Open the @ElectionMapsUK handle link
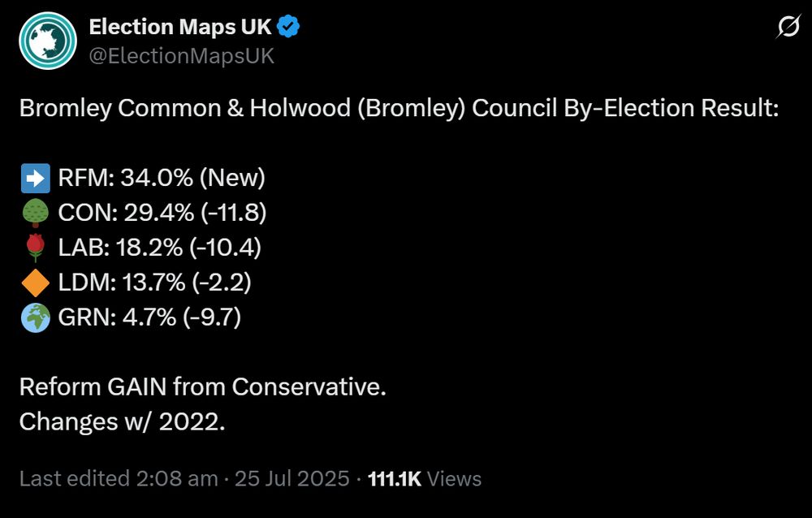This screenshot has width=812, height=518. point(182,56)
